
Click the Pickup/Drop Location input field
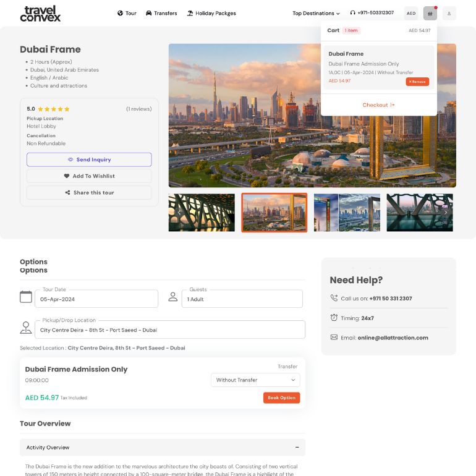170,329
